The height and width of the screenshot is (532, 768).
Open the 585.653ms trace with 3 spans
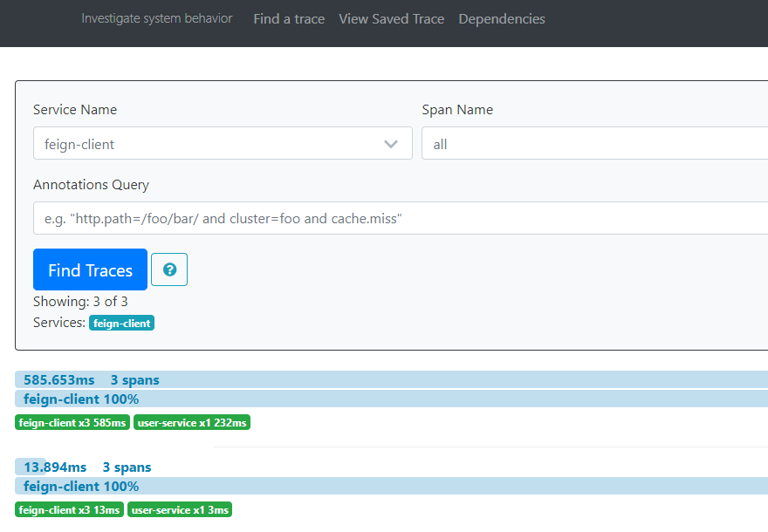(391, 379)
